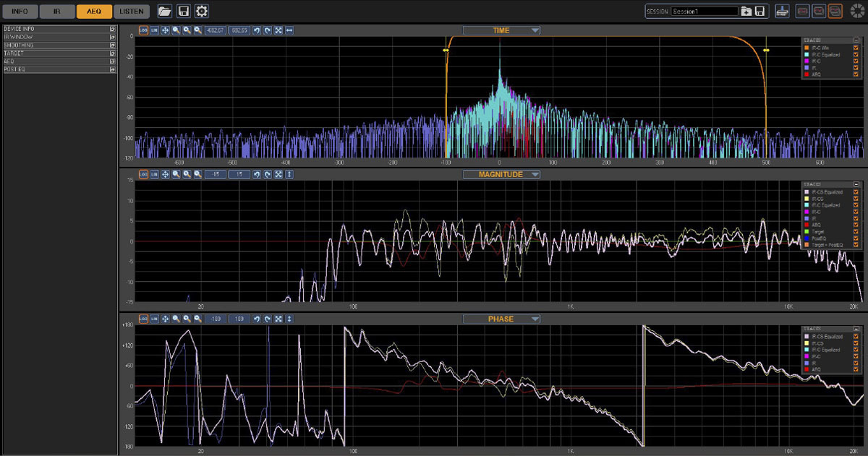This screenshot has height=456, width=868.
Task: Undo zoom in the PHASE graph toolbar
Action: [x=257, y=319]
